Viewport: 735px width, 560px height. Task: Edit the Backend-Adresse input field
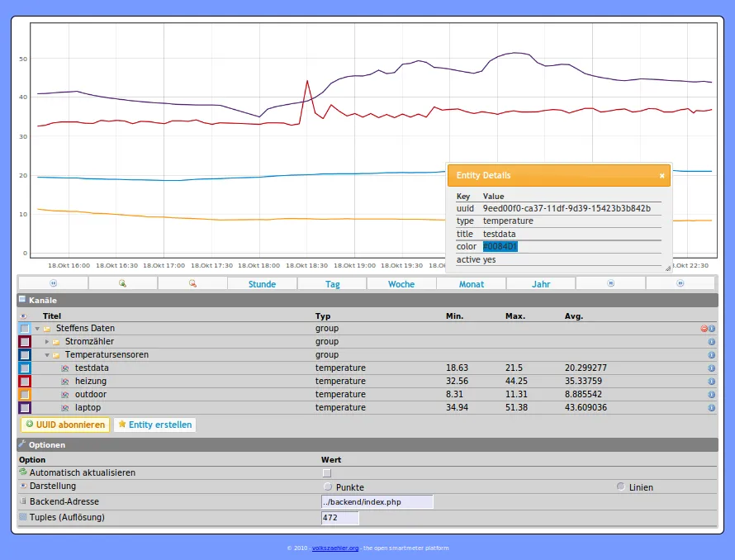point(376,501)
